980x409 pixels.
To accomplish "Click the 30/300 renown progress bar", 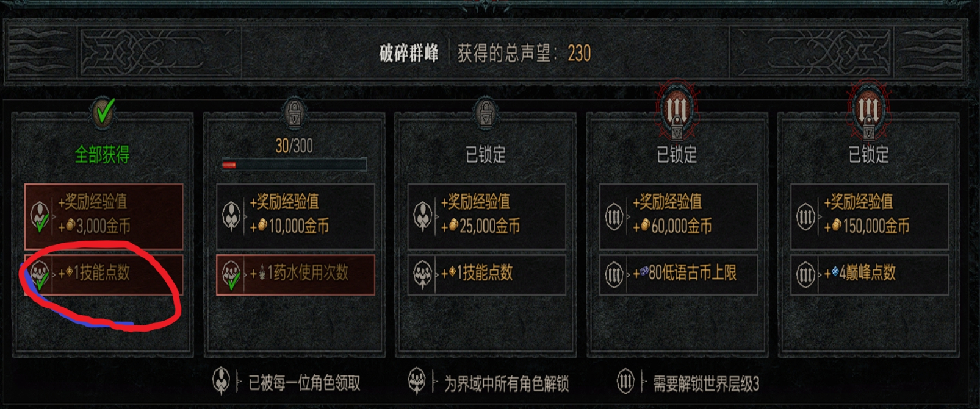I will click(x=294, y=165).
